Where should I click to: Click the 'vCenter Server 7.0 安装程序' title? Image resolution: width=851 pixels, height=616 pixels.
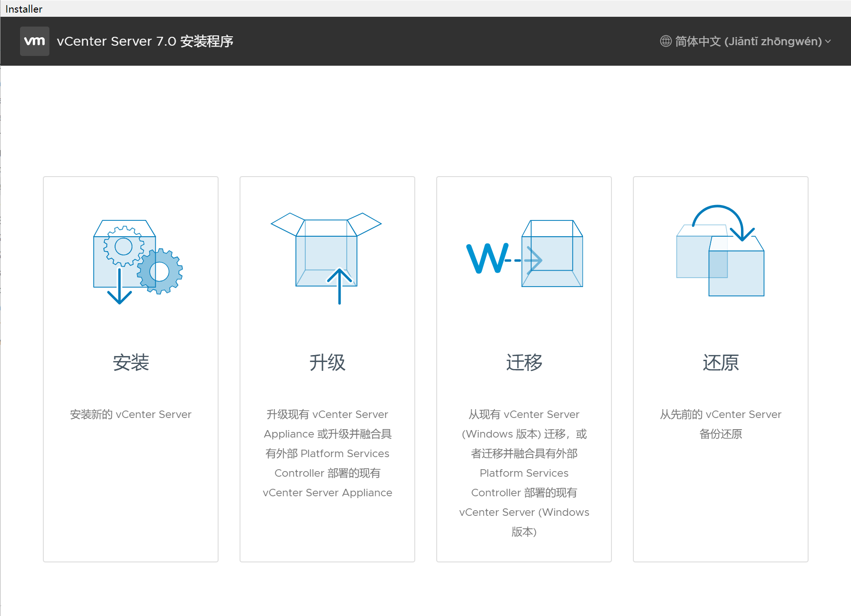click(x=145, y=41)
